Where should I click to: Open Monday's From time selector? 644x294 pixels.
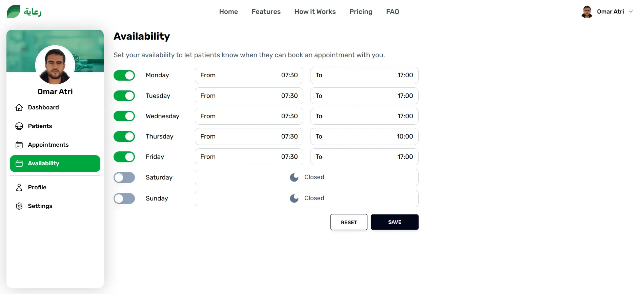click(249, 75)
